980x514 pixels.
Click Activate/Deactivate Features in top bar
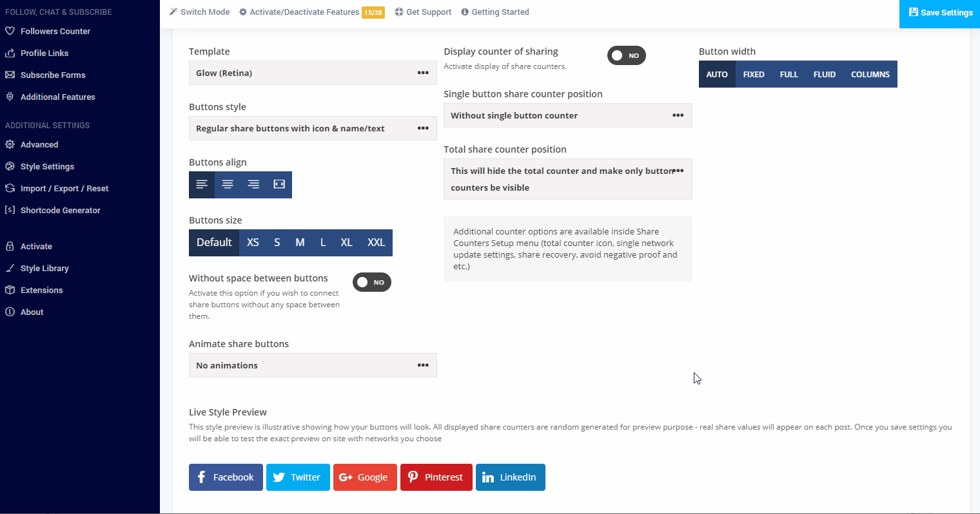pyautogui.click(x=304, y=12)
